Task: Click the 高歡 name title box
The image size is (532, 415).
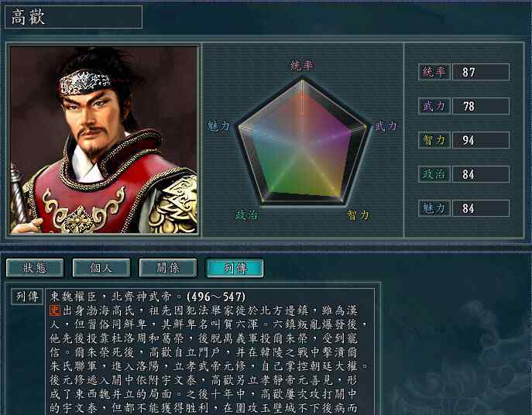Action: click(74, 17)
